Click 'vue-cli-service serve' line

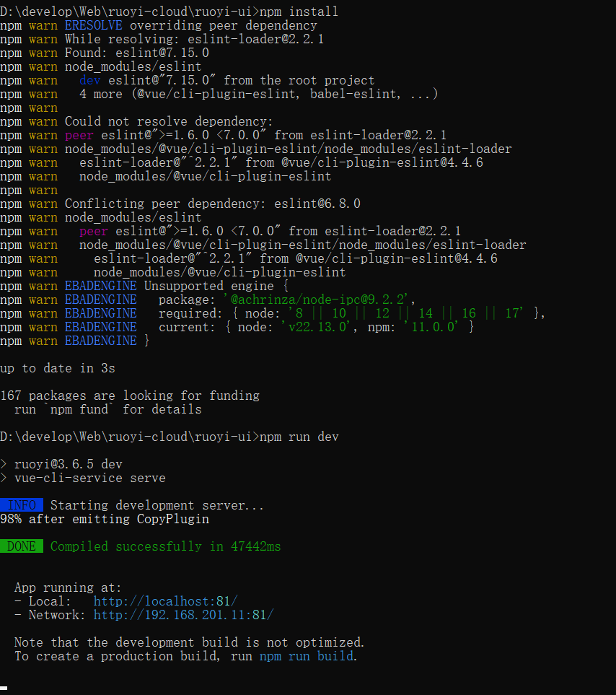coord(83,478)
